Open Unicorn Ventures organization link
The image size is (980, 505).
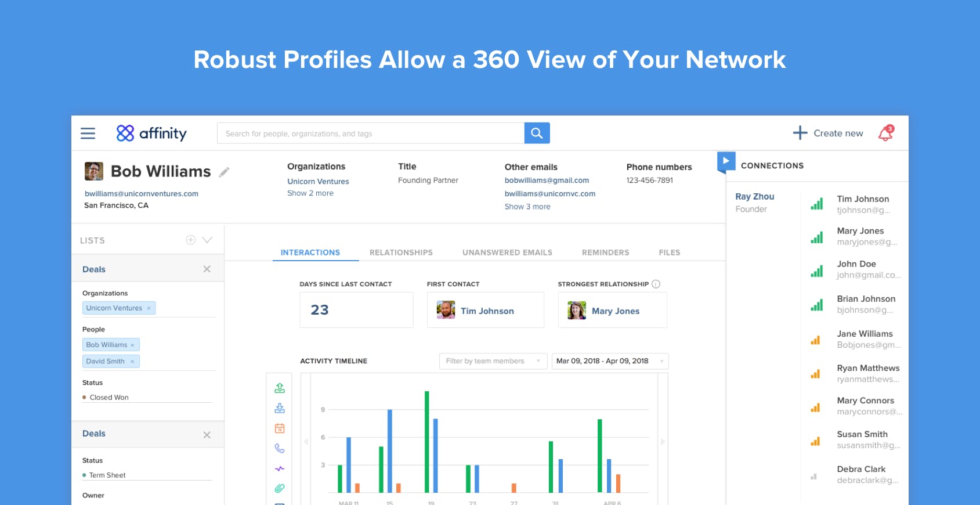click(318, 182)
